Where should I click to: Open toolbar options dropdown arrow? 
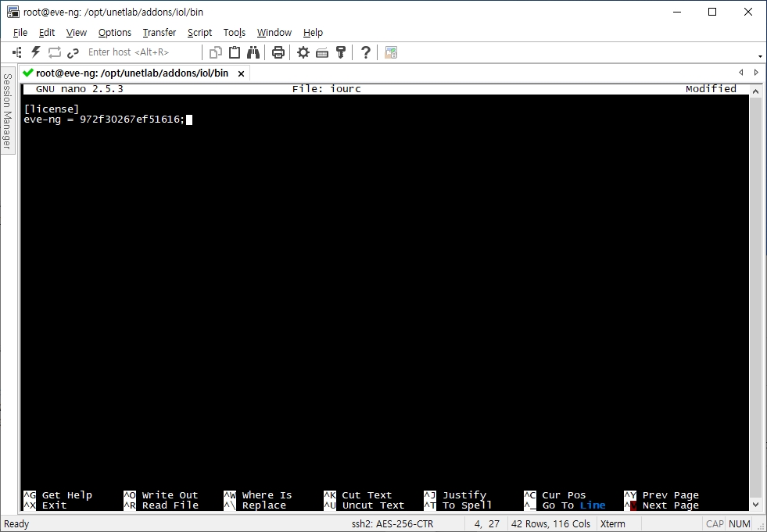[x=760, y=56]
